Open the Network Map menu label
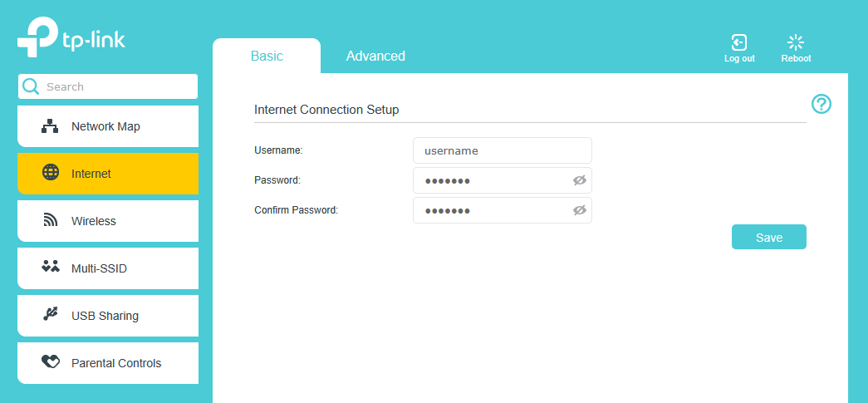 [x=105, y=127]
